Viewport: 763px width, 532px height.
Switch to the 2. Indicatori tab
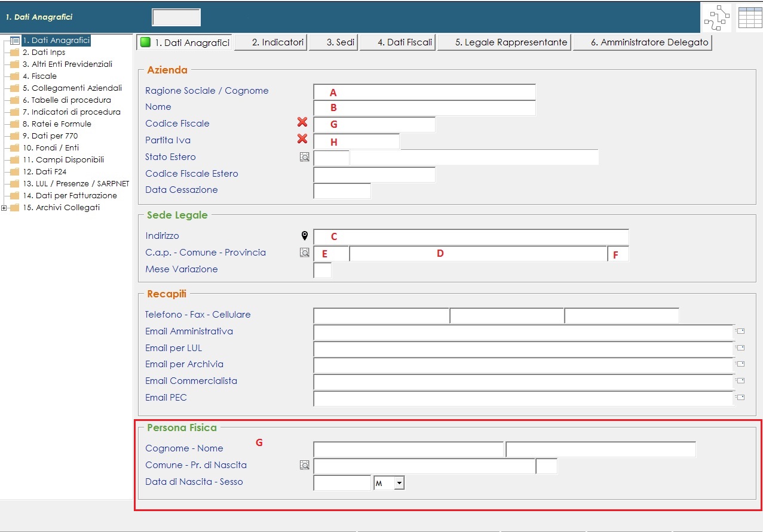[x=270, y=42]
